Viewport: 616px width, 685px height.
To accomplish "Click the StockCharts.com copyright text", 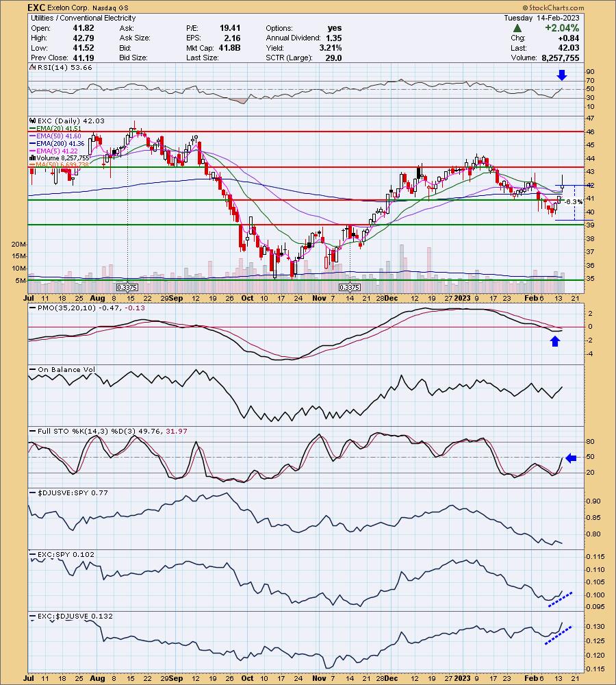I will (x=553, y=8).
